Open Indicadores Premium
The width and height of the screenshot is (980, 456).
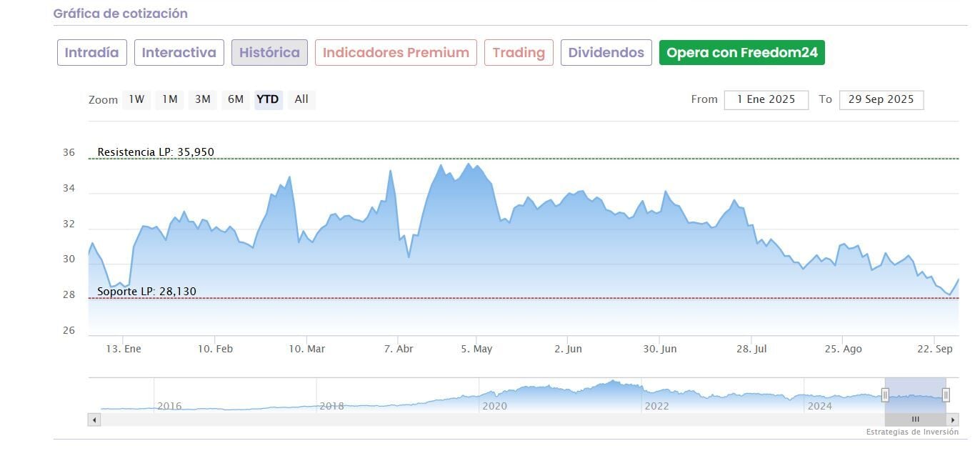[396, 53]
